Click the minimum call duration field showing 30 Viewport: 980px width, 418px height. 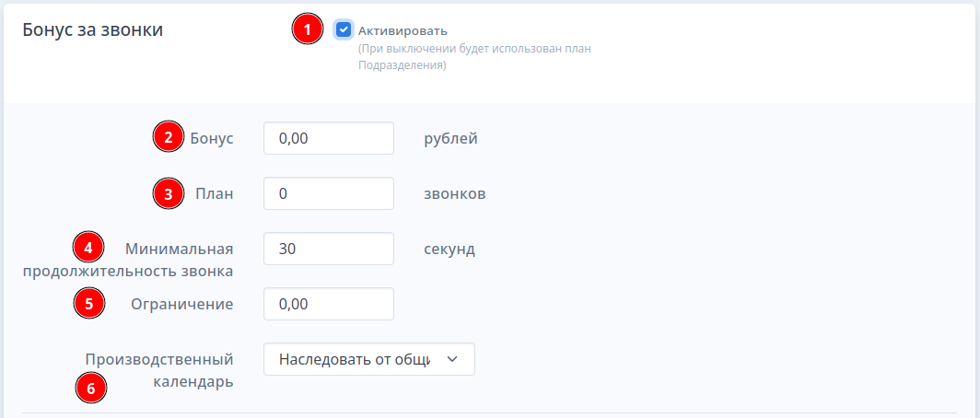click(x=329, y=249)
